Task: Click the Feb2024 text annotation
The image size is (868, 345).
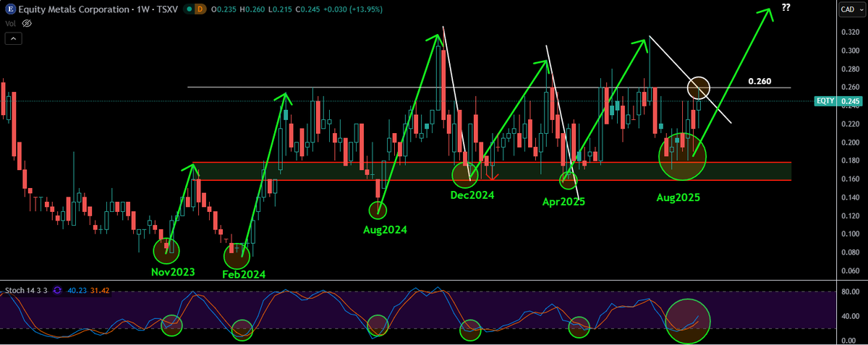Action: [245, 275]
